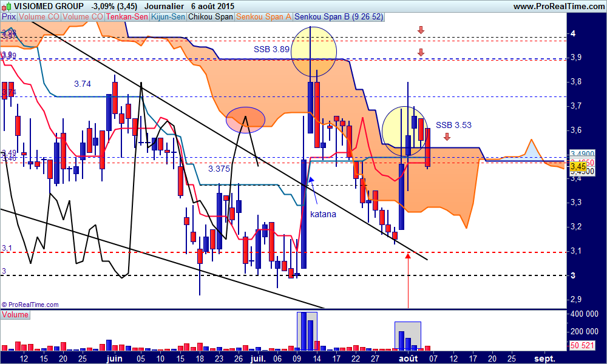607x364 pixels.
Task: Click the Volume panel label
Action: [15, 314]
